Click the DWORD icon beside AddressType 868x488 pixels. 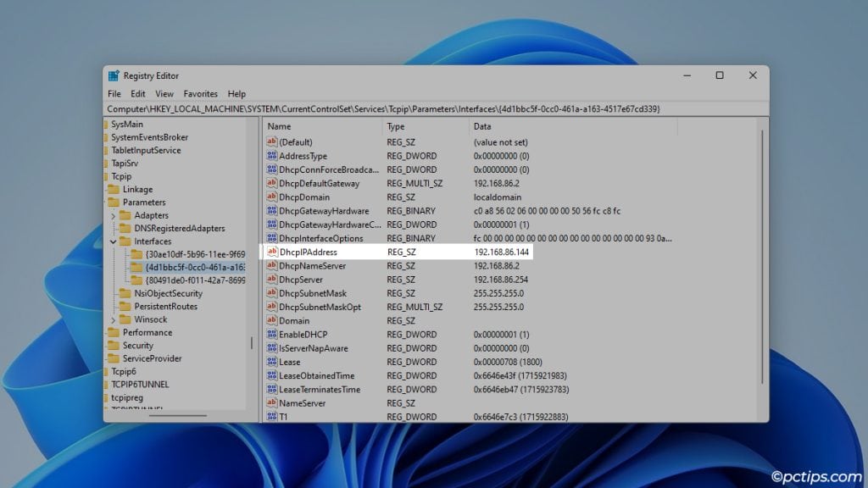coord(274,156)
